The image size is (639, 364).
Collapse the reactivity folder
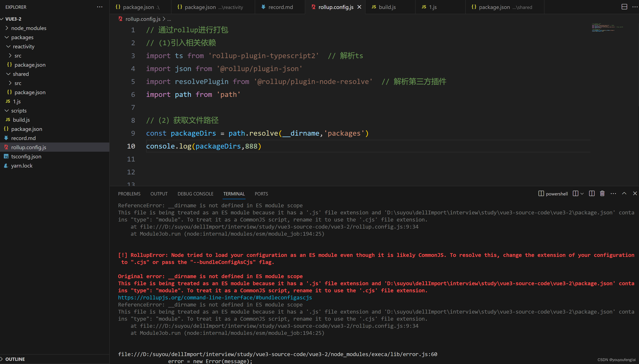(9, 46)
